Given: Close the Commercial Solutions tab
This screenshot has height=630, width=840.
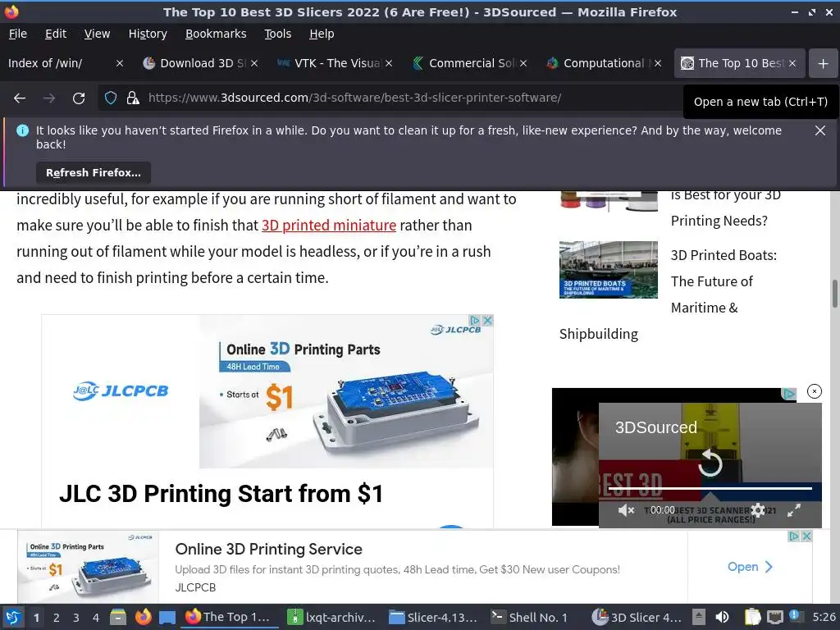Looking at the screenshot, I should 523,64.
